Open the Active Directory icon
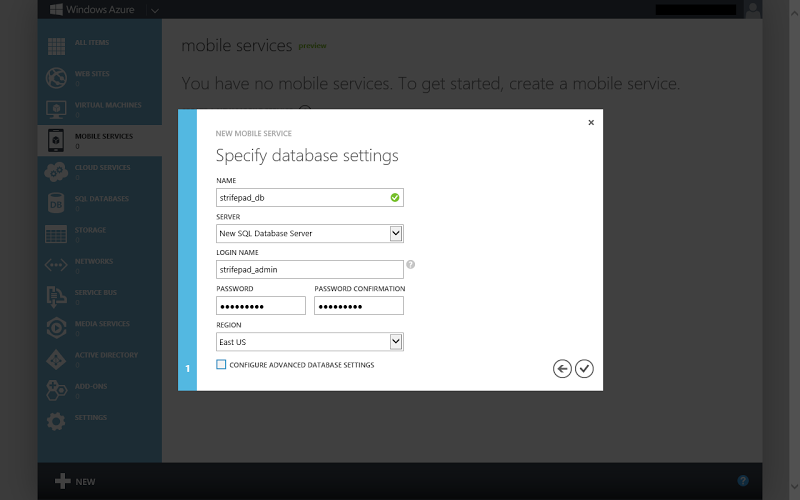800x500 pixels. [56, 359]
